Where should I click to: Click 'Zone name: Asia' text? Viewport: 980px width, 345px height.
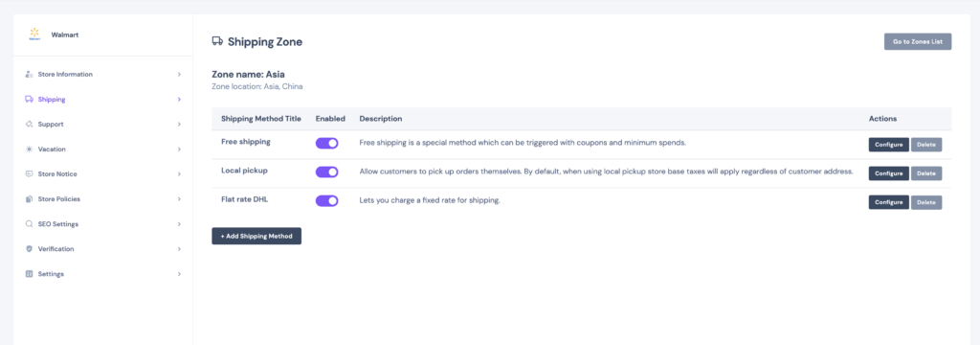click(x=248, y=75)
